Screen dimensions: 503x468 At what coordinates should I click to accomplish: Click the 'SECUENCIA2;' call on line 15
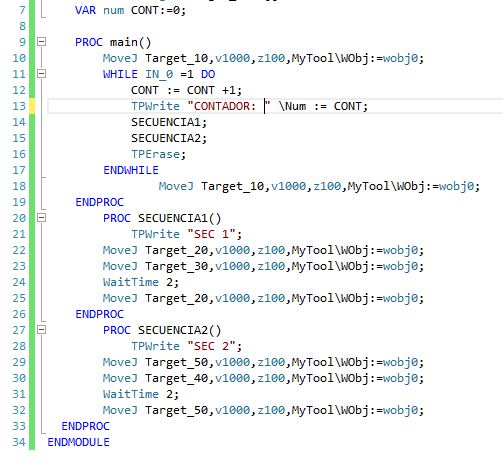click(169, 138)
